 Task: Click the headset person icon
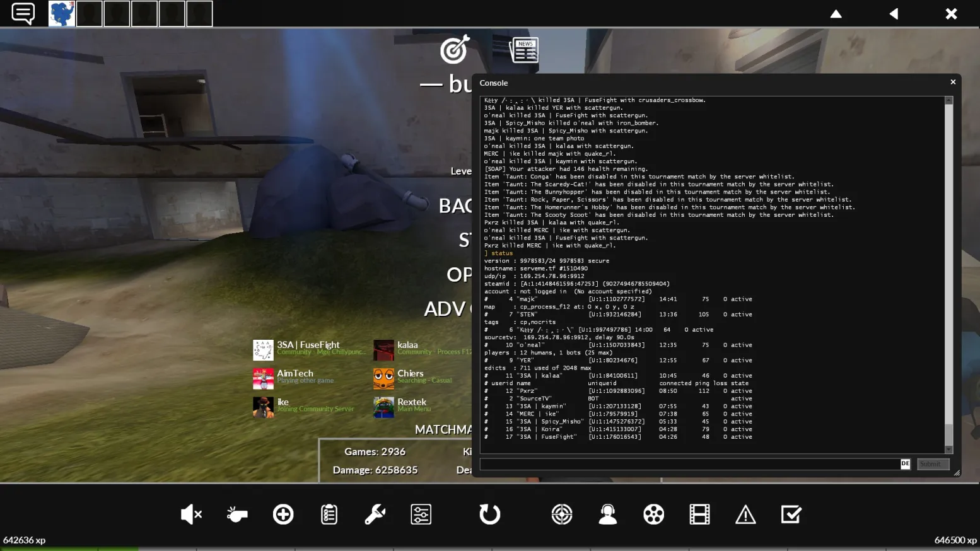607,514
